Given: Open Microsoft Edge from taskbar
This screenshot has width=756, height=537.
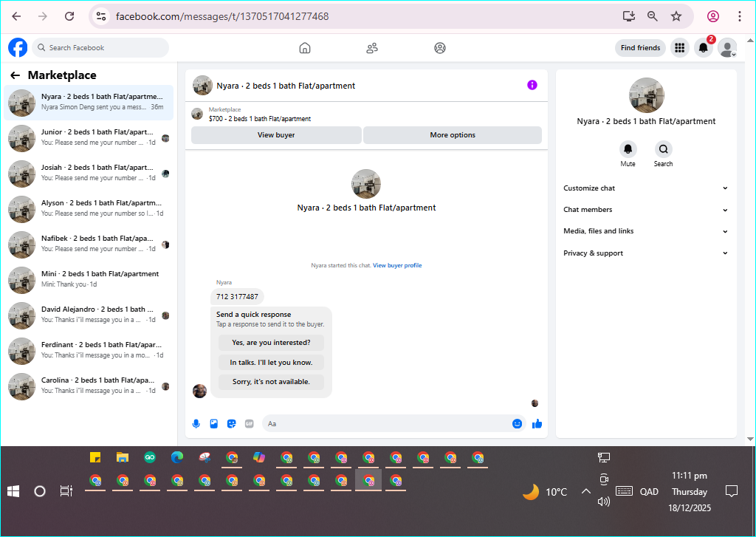Looking at the screenshot, I should pyautogui.click(x=177, y=457).
